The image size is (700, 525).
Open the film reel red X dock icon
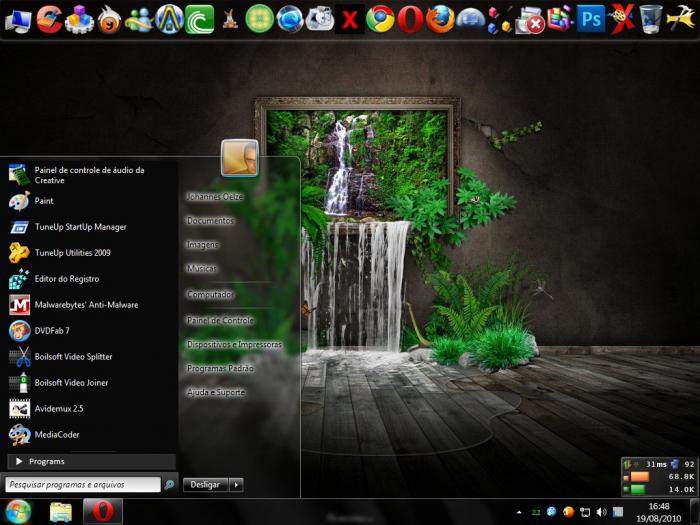point(621,20)
